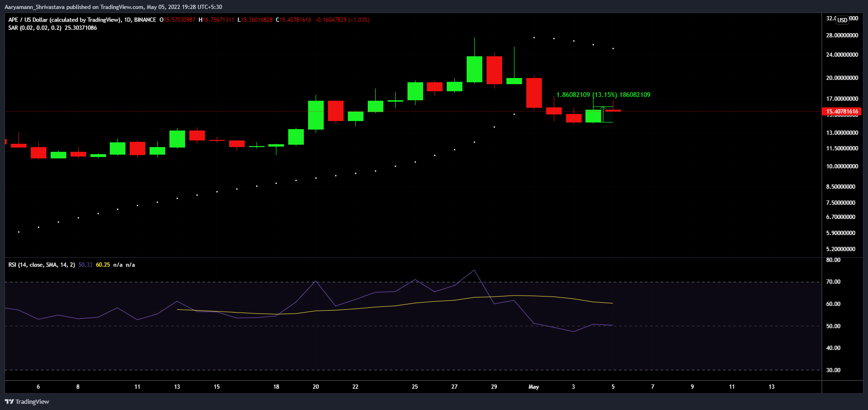This screenshot has width=868, height=410.
Task: Open the USD currency selector on the price axis
Action: [x=842, y=20]
